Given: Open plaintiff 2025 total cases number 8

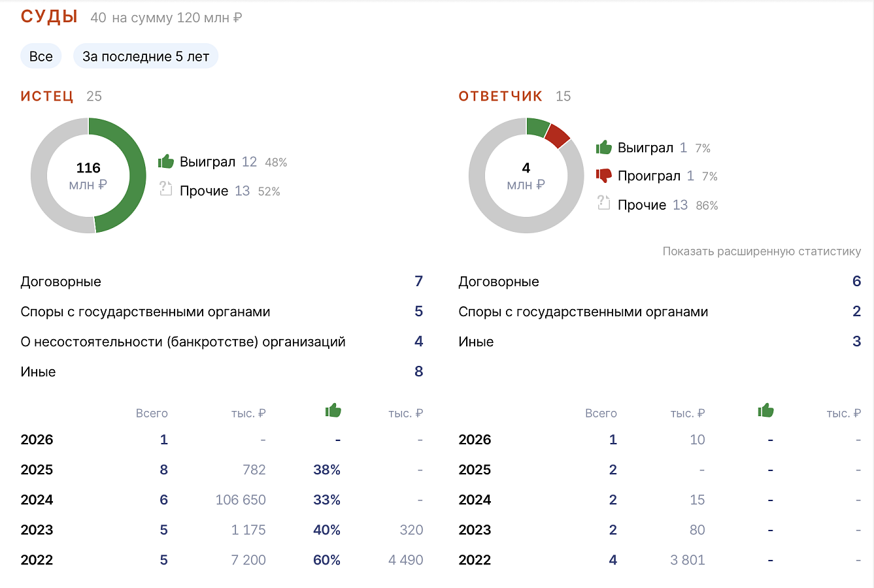Looking at the screenshot, I should pos(163,470).
